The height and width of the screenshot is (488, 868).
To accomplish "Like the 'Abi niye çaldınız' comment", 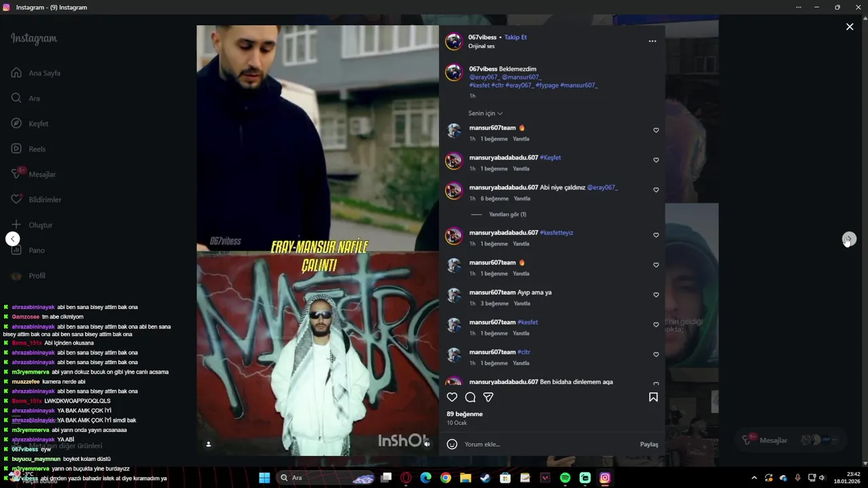I will tap(656, 190).
